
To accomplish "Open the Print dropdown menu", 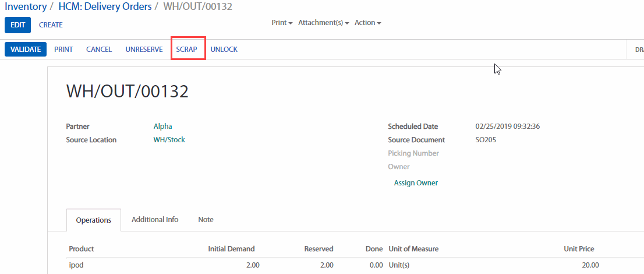I will [282, 23].
